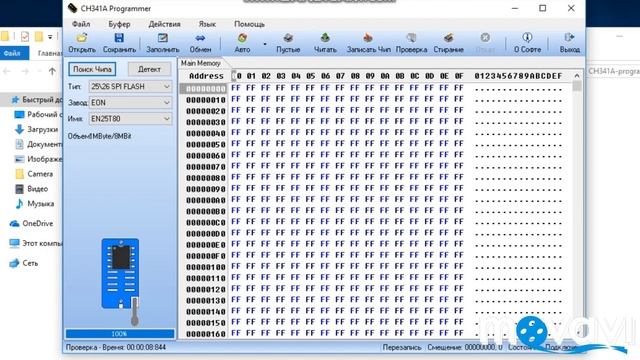
Task: Select OneDrive in Explorer sidebar
Action: click(31, 223)
